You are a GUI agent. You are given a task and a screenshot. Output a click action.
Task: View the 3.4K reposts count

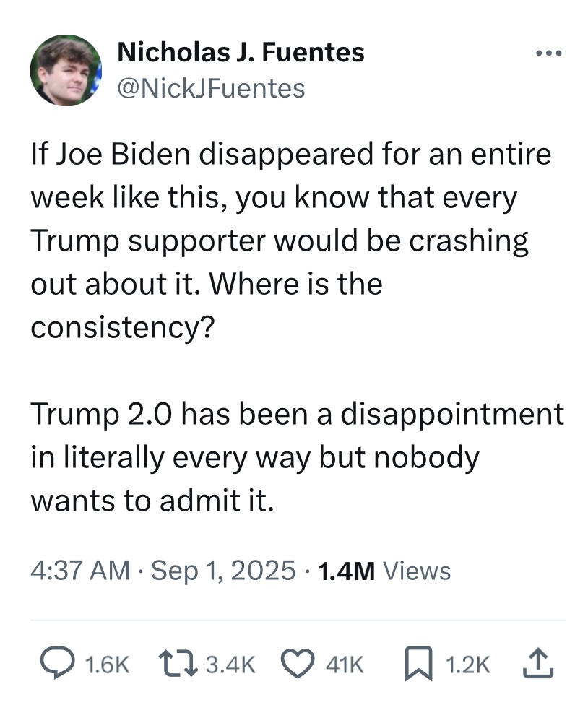230,664
